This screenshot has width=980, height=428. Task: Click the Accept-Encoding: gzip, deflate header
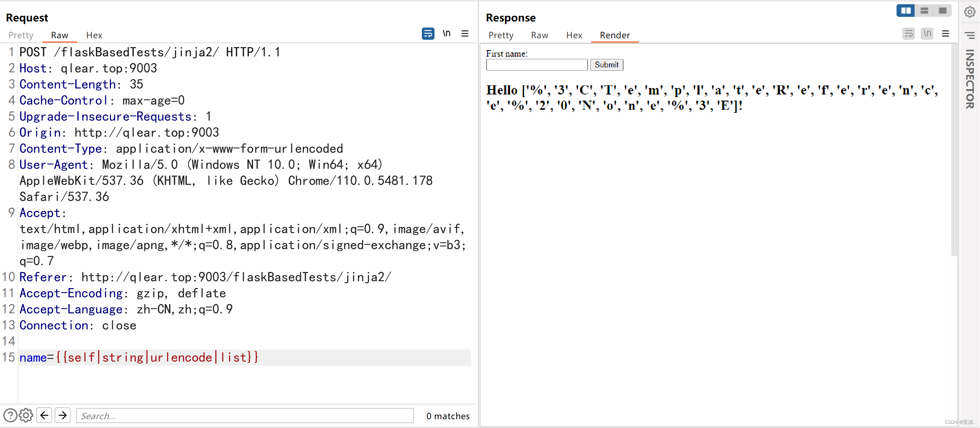(x=123, y=293)
